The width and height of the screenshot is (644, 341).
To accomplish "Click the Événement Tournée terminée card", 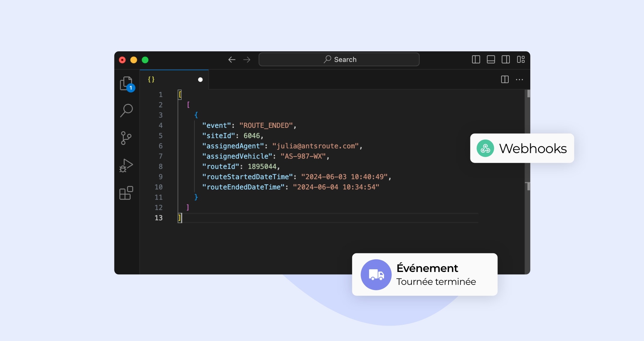I will (x=425, y=274).
